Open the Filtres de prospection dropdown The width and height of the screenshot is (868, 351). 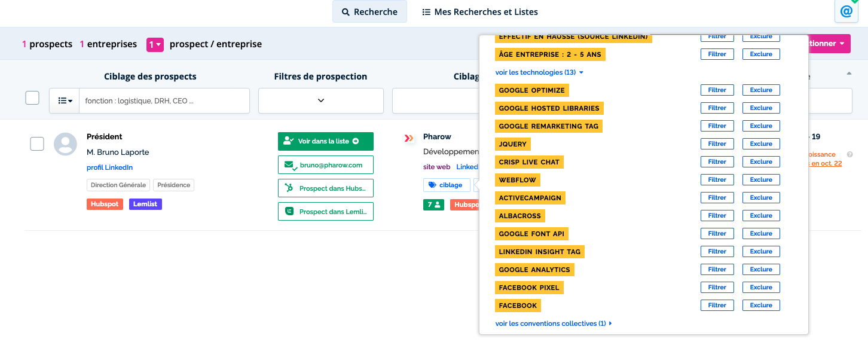click(x=321, y=100)
